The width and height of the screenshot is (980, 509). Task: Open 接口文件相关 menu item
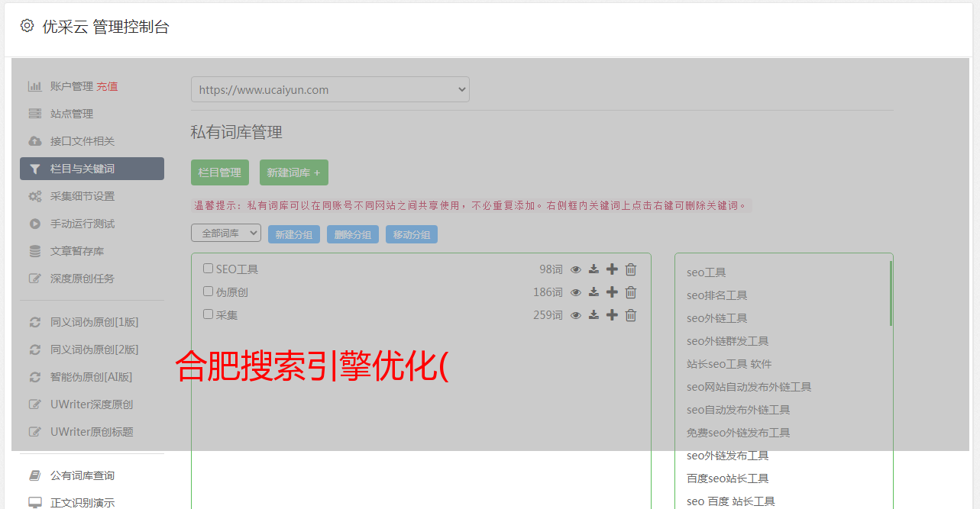(x=82, y=141)
